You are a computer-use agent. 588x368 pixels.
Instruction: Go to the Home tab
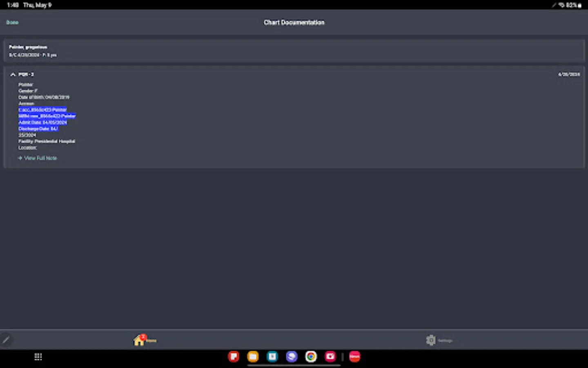coord(145,340)
